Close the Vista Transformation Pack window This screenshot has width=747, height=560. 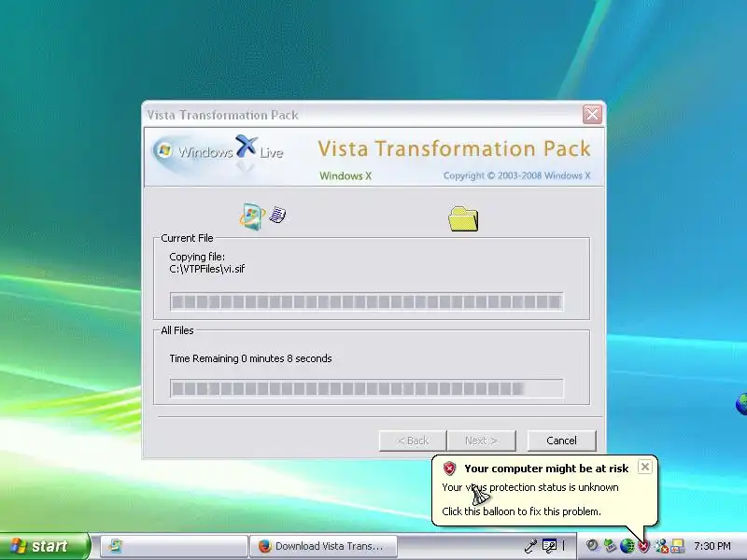pyautogui.click(x=592, y=114)
